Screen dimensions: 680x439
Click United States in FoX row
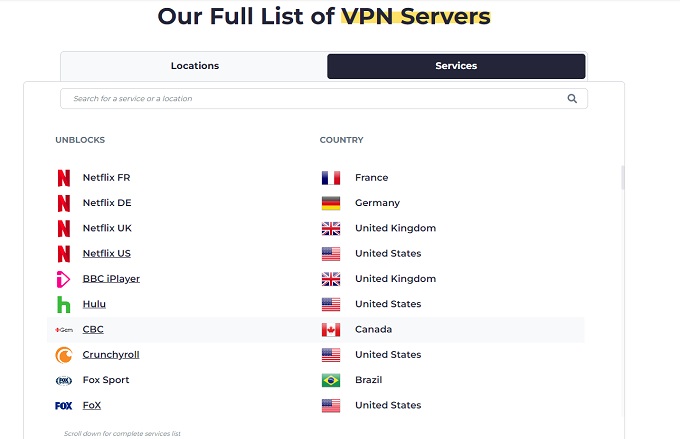pyautogui.click(x=388, y=405)
